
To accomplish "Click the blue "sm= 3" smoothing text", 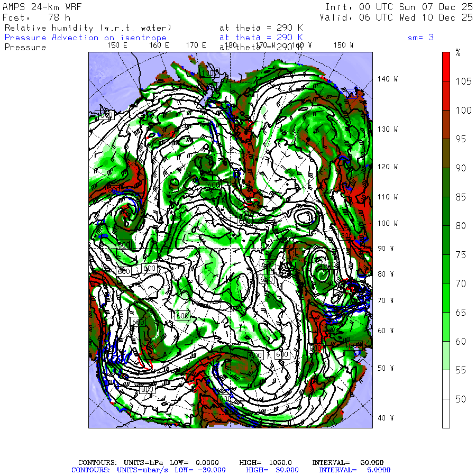I will pyautogui.click(x=420, y=38).
